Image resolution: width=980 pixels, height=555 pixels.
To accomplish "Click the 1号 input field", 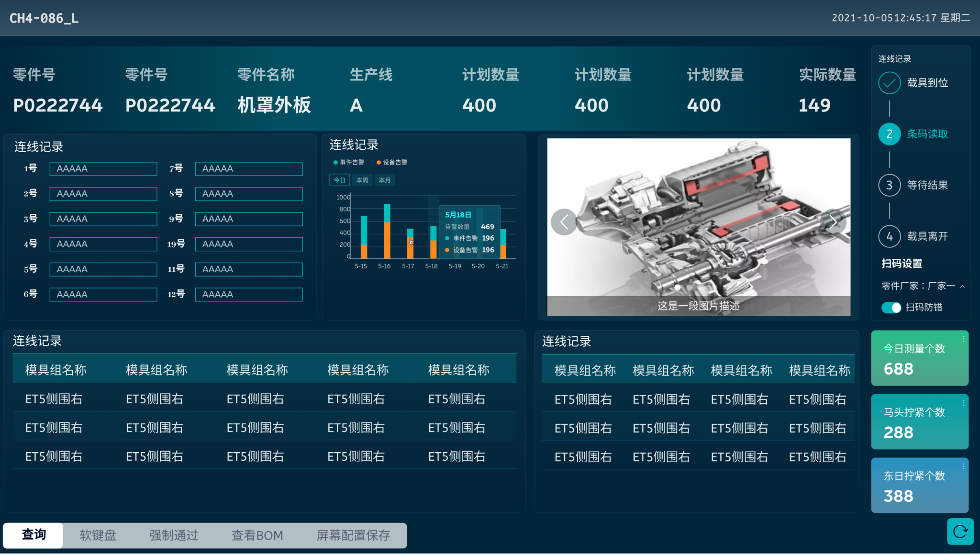I will pos(103,169).
